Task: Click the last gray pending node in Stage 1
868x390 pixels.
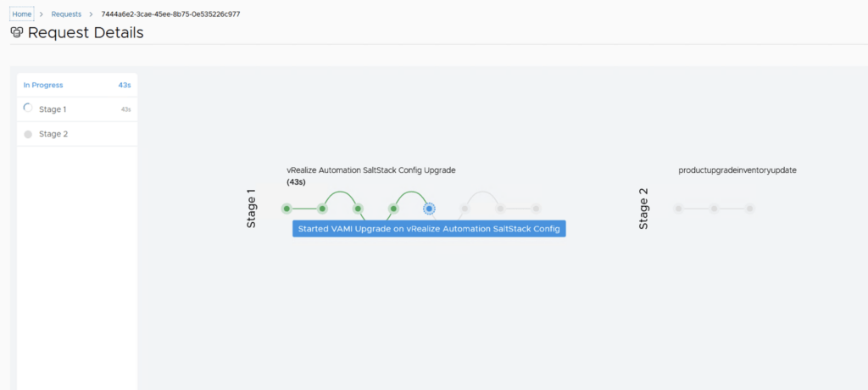Action: 536,209
